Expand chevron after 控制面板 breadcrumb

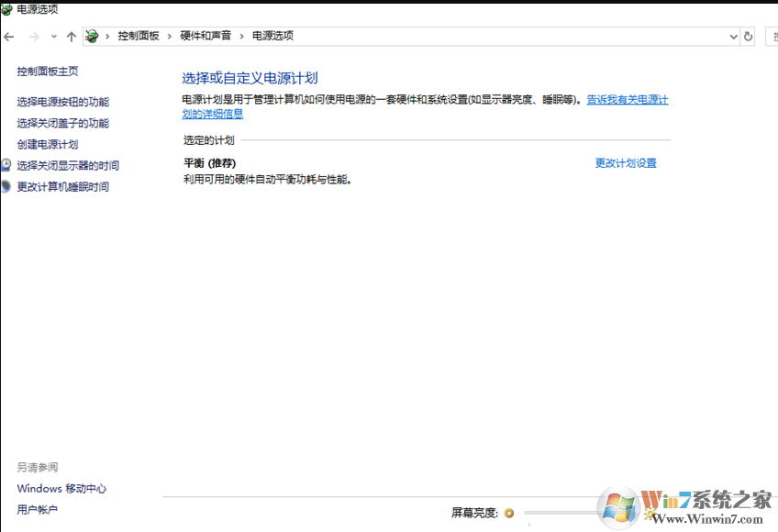[x=170, y=36]
